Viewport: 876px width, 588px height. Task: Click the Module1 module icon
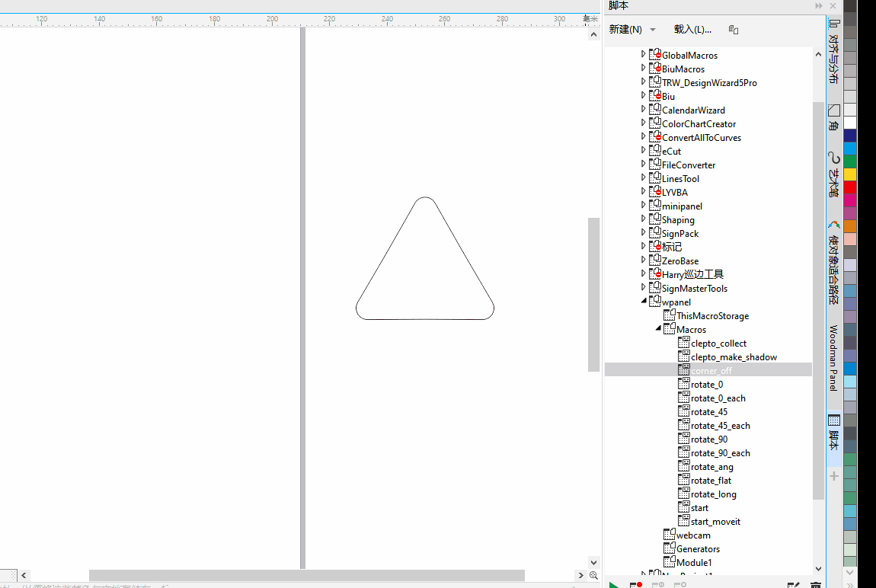tap(670, 562)
